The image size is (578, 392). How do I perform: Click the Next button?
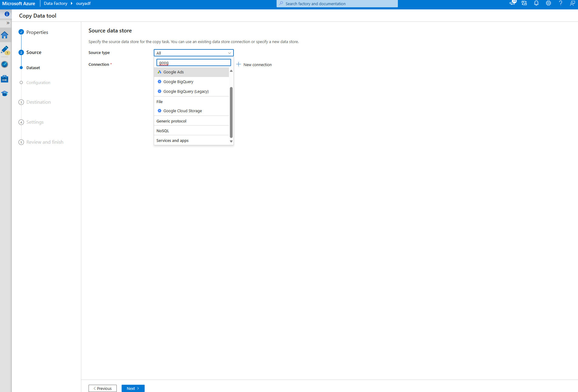(x=133, y=388)
